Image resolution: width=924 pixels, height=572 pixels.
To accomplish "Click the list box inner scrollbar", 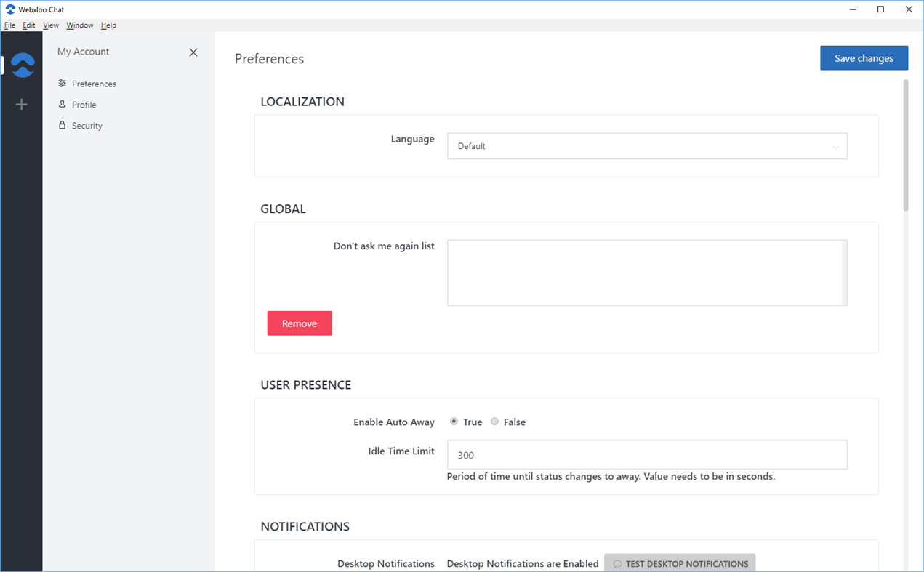I will click(844, 273).
